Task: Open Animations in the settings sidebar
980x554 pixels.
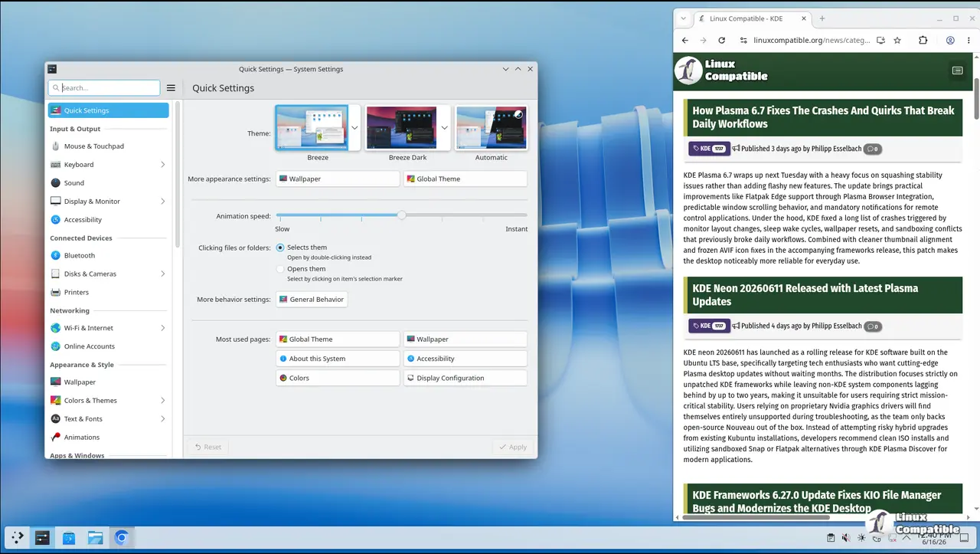Action: click(x=108, y=438)
